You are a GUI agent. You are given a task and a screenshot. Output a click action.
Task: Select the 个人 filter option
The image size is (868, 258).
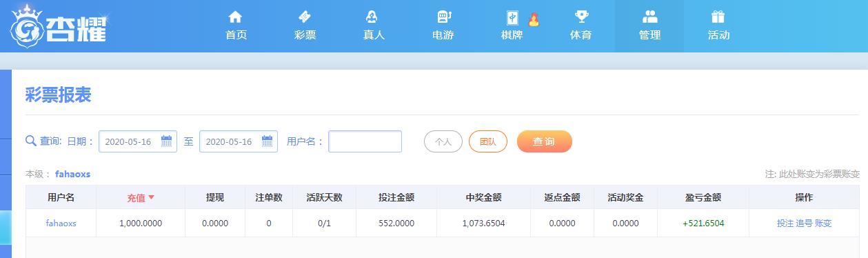(443, 141)
